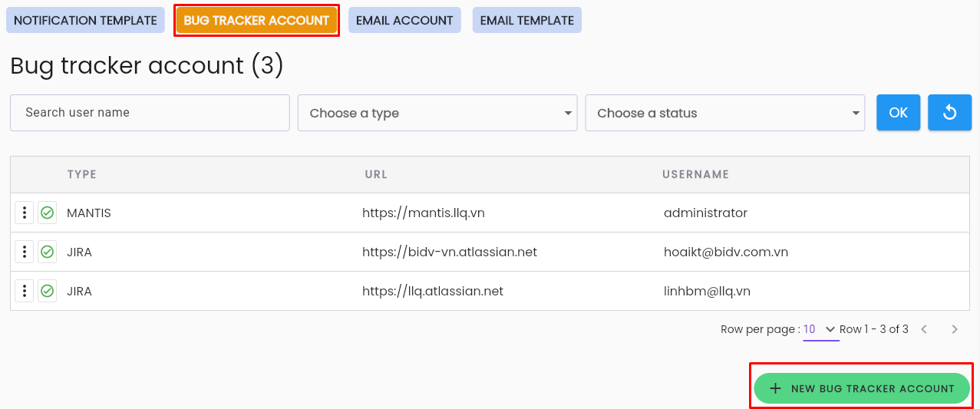The image size is (980, 409).
Task: Open three-dot menu for linhbm@llq.vn account
Action: coord(25,291)
